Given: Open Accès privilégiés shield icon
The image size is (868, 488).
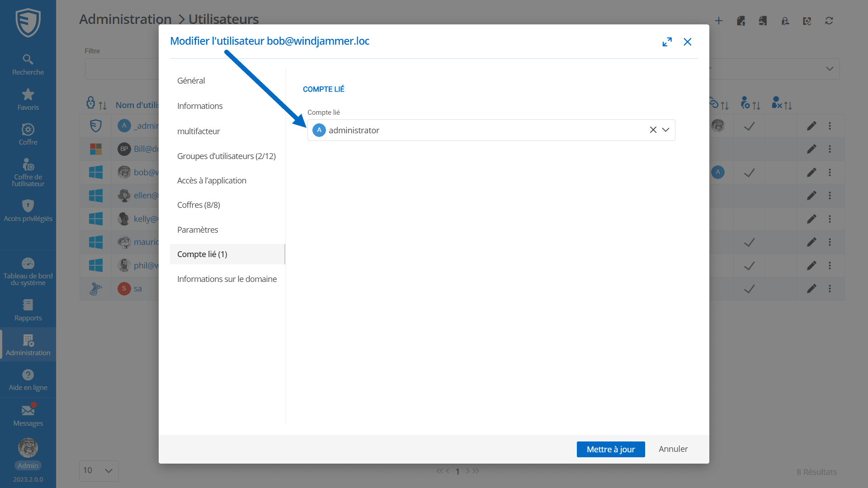Looking at the screenshot, I should click(x=28, y=211).
